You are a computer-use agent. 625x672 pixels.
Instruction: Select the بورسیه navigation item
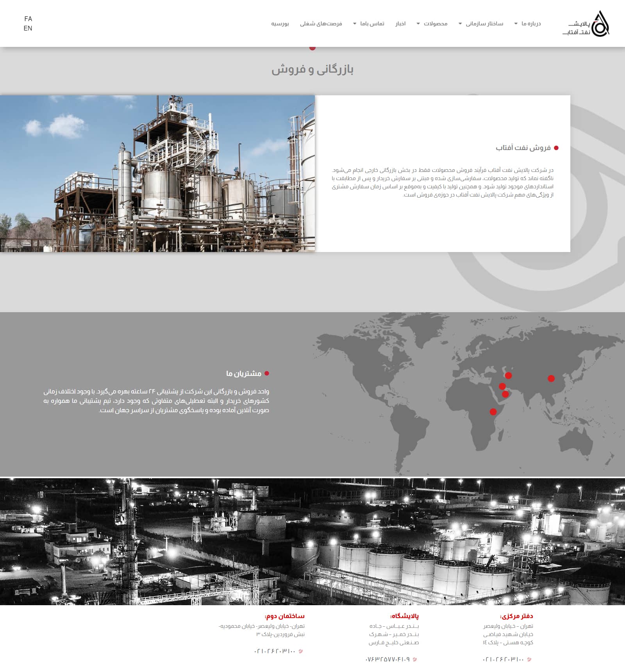[280, 24]
